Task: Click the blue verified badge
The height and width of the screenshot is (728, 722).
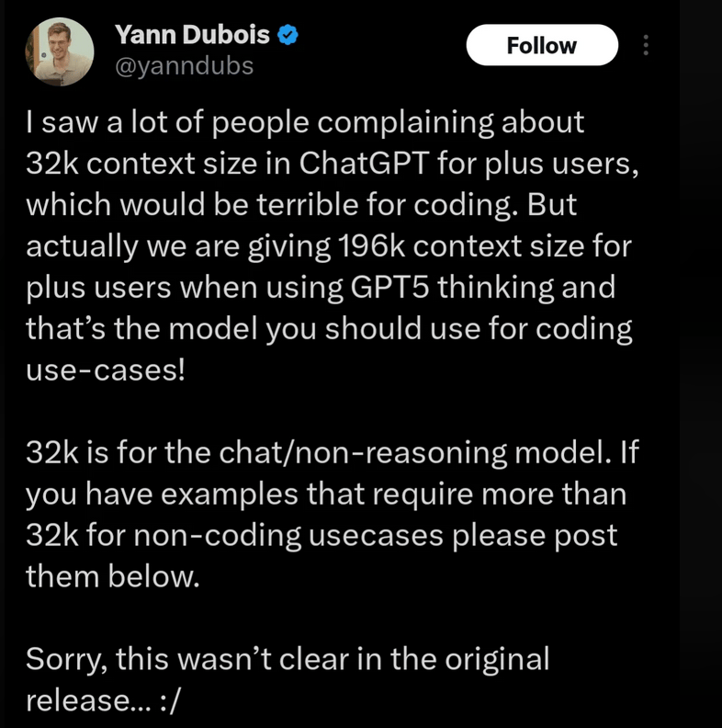Action: tap(288, 35)
